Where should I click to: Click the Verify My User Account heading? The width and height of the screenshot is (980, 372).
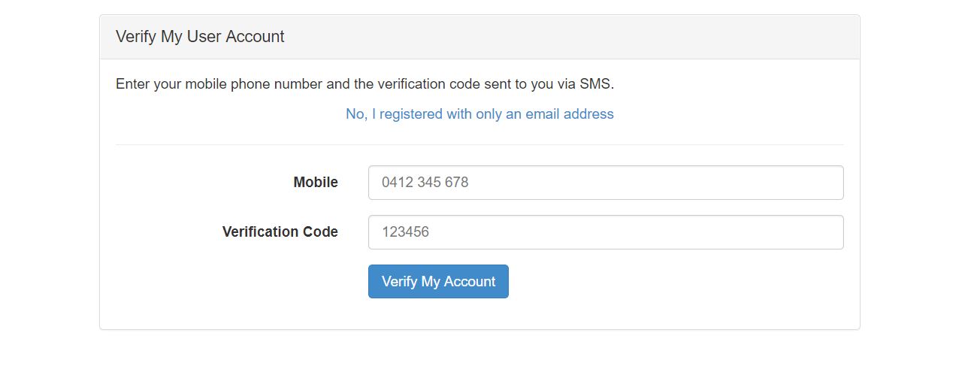pyautogui.click(x=200, y=37)
